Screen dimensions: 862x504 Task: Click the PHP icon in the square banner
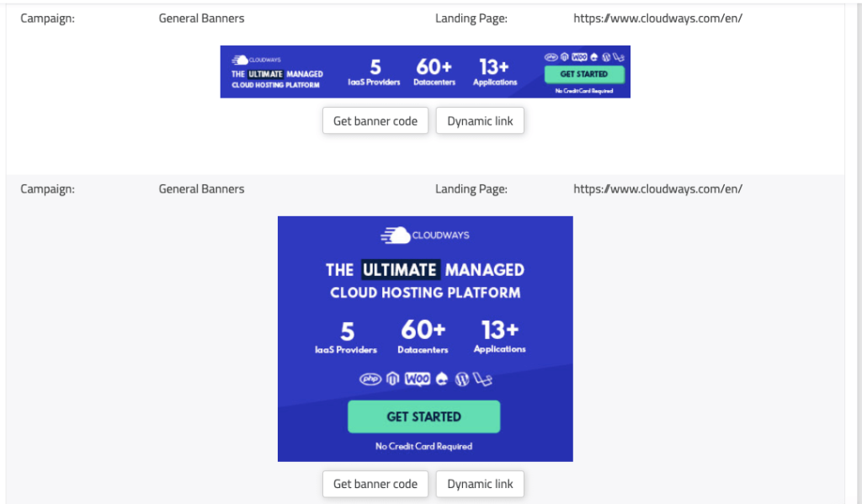click(x=370, y=379)
